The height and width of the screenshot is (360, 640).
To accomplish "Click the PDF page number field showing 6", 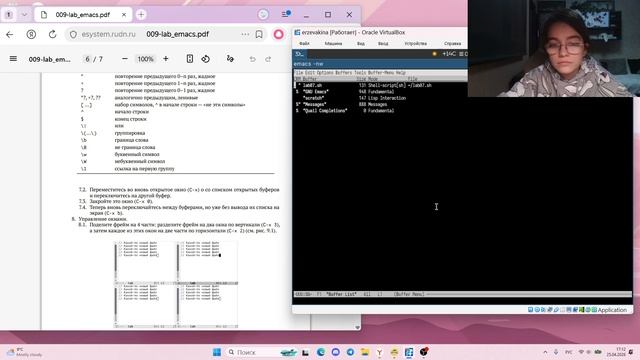I will 87,59.
